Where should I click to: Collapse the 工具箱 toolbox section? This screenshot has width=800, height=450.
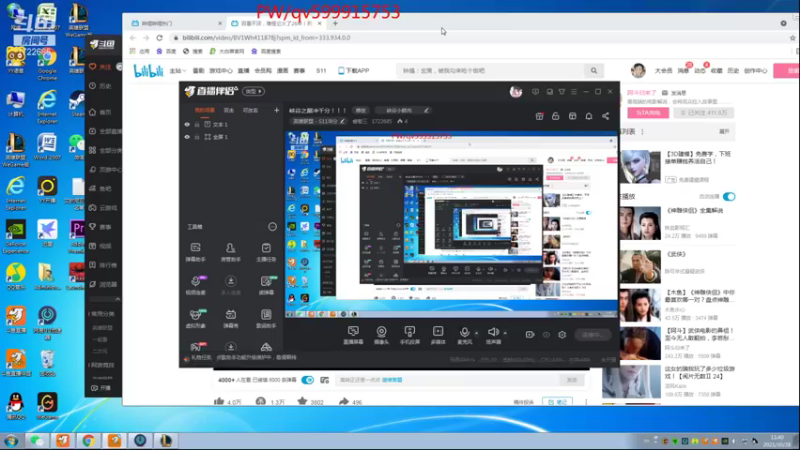click(272, 227)
